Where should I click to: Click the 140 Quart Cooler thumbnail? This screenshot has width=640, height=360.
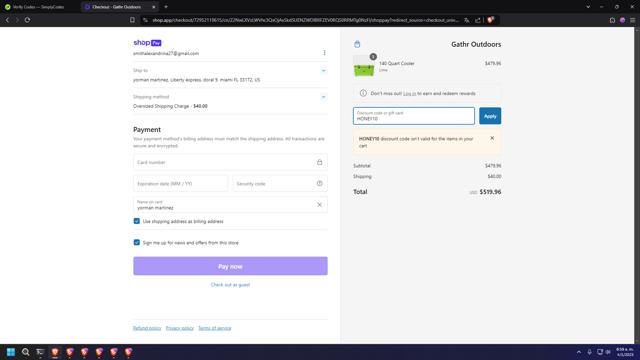pos(364,66)
